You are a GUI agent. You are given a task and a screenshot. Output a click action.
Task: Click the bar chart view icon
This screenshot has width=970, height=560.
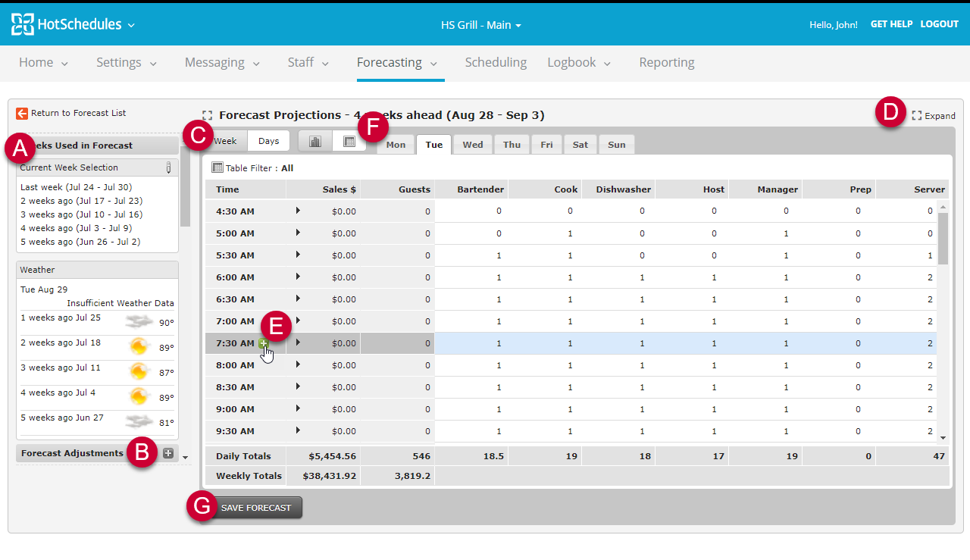(x=315, y=141)
